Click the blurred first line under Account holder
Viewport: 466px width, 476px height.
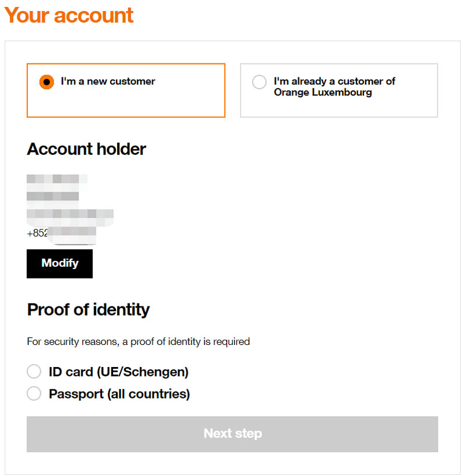(x=57, y=179)
